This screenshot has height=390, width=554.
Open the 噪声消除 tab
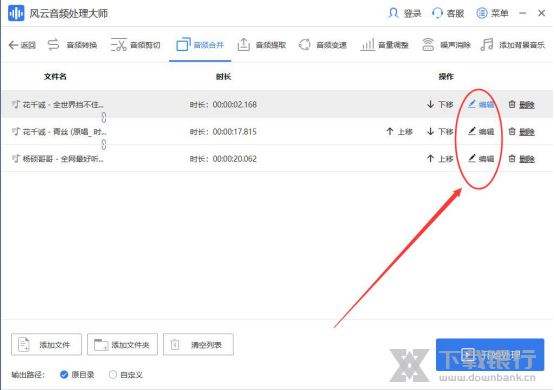(446, 45)
